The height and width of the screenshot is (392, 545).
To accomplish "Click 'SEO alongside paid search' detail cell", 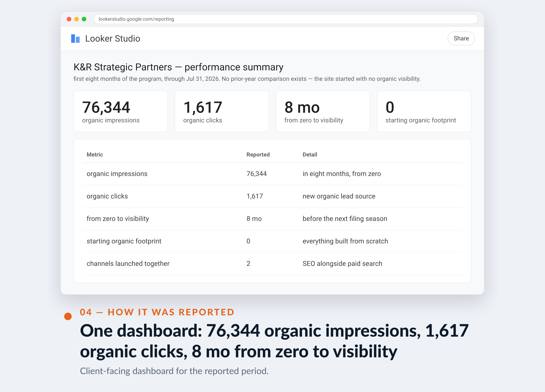I will coord(342,264).
